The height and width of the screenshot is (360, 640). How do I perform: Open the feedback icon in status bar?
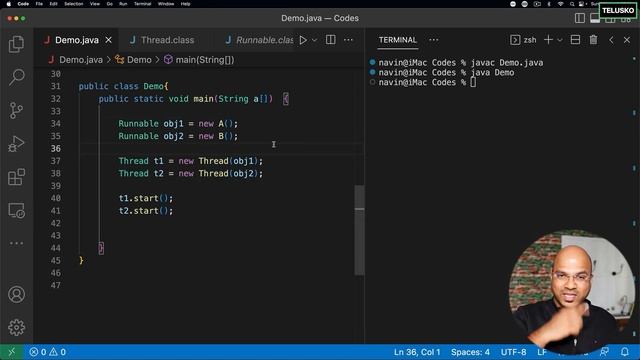pyautogui.click(x=604, y=352)
